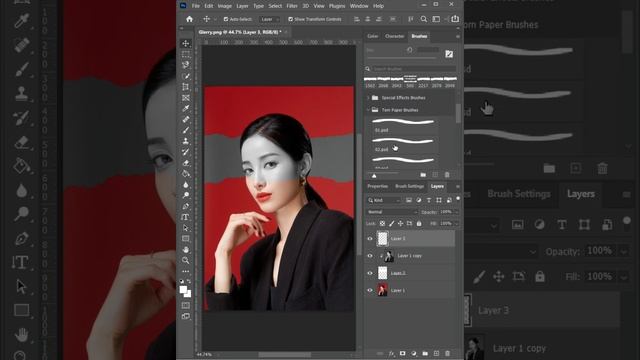Viewport: 640px width, 360px height.
Task: Toggle Show Transform Controls checkbox
Action: click(291, 19)
